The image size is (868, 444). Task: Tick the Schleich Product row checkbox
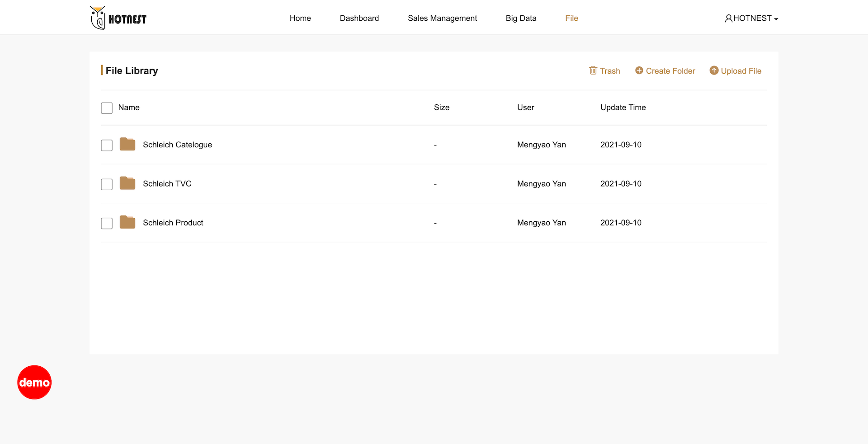[x=107, y=224]
